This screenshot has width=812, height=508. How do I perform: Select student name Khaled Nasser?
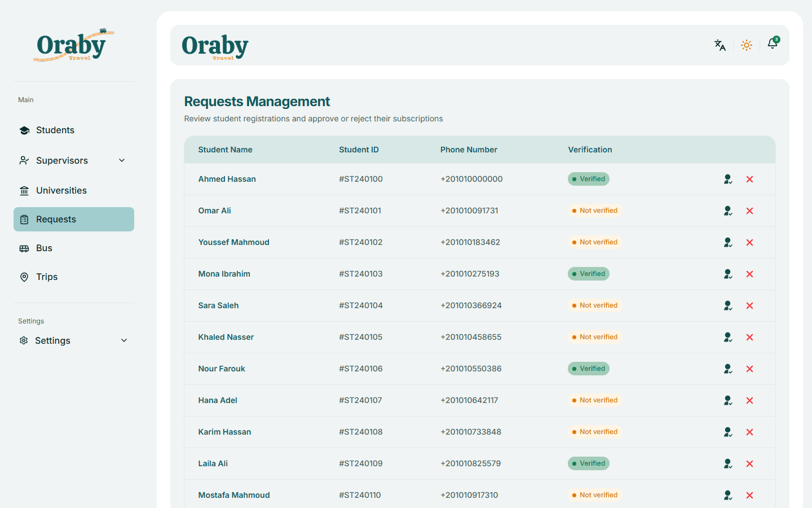226,337
